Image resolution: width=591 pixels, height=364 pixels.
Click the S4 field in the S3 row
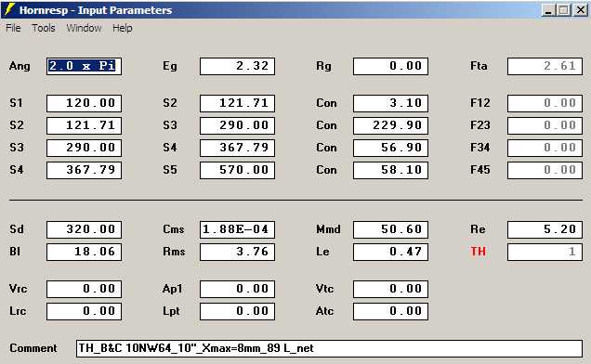point(238,148)
